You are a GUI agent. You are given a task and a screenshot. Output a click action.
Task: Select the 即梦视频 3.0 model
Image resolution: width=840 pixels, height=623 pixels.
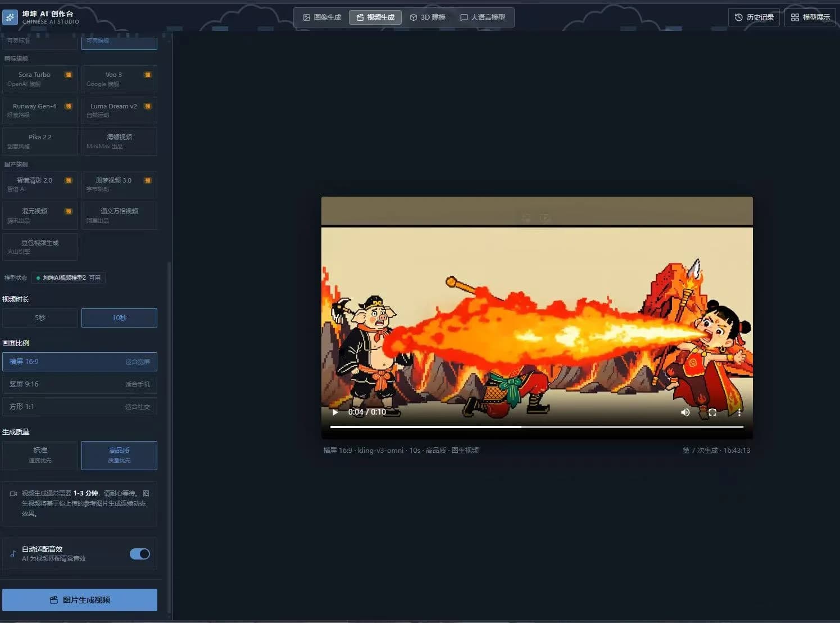point(119,185)
